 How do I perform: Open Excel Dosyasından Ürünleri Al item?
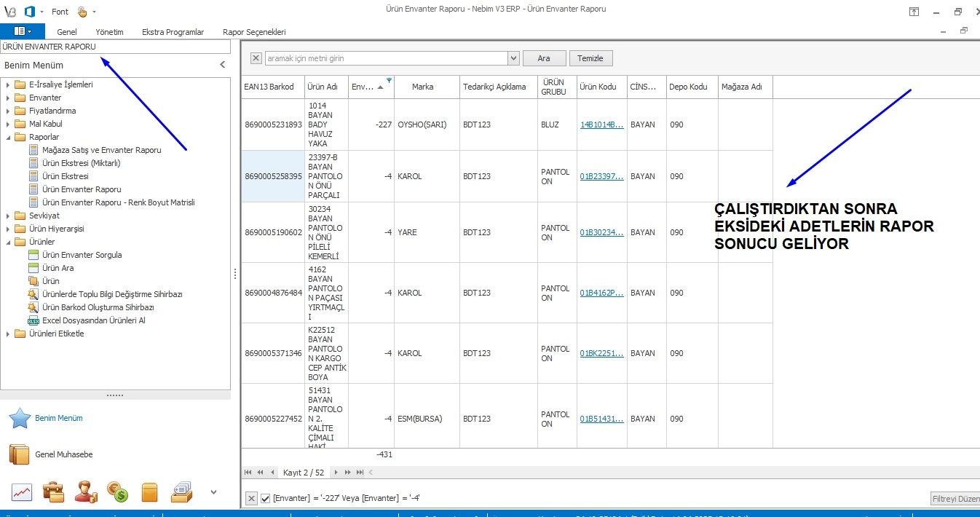pos(93,320)
